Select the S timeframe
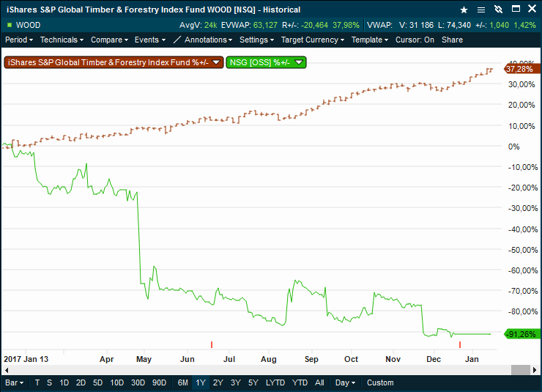The height and width of the screenshot is (392, 542). coord(49,382)
